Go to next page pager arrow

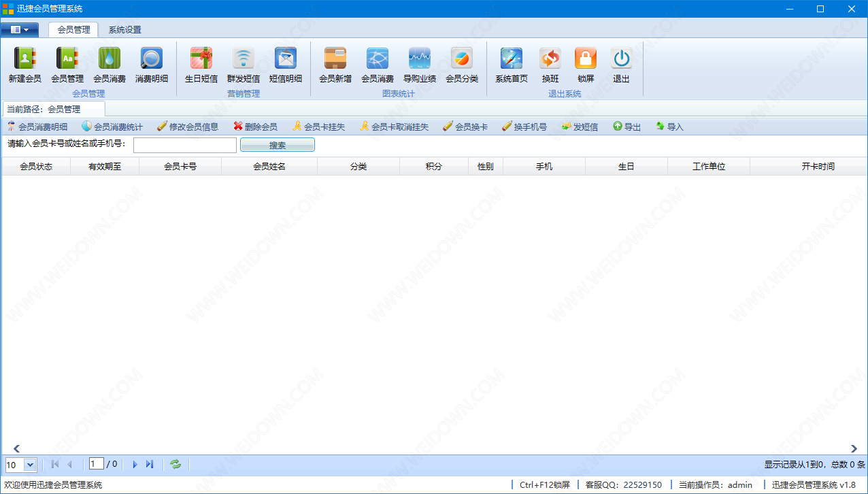click(x=135, y=464)
